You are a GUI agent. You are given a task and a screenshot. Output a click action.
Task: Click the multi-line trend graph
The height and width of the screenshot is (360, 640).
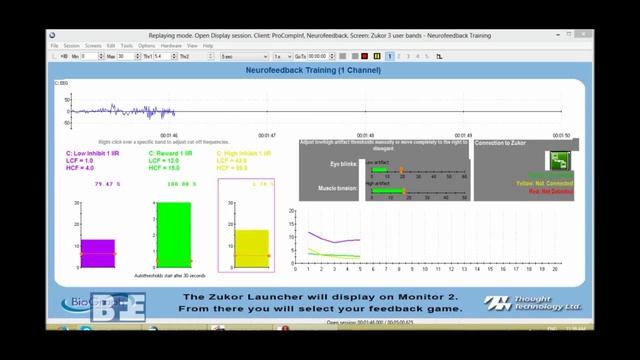[427, 239]
